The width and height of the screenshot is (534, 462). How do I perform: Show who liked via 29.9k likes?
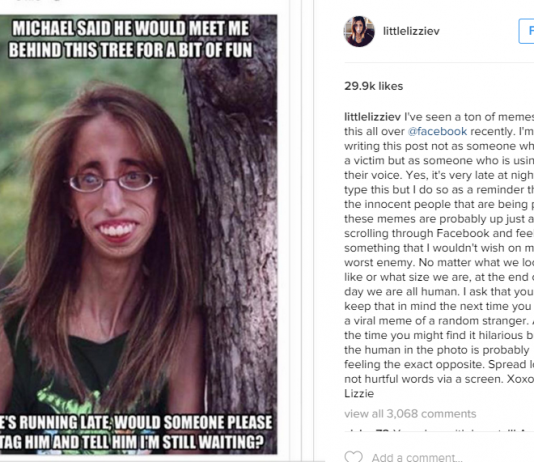374,86
